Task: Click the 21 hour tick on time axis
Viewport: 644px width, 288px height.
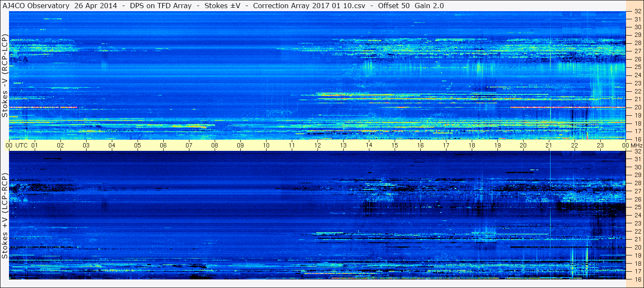Action: pyautogui.click(x=549, y=145)
